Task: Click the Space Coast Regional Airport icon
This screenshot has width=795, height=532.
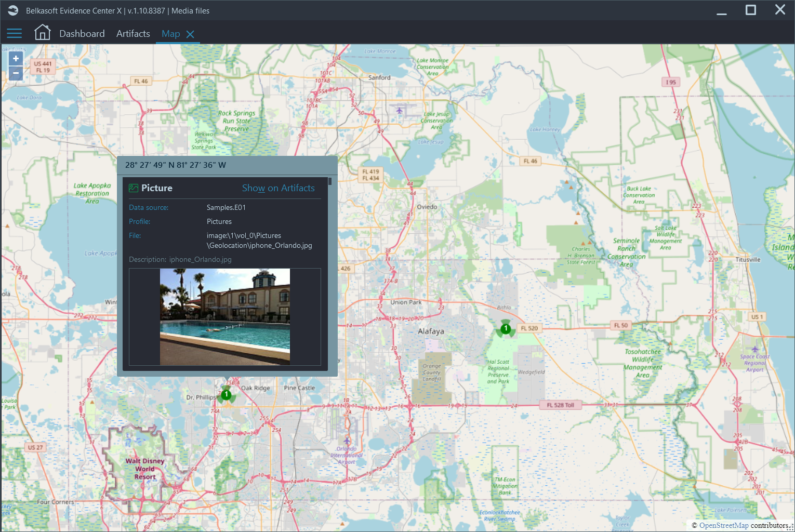Action: [x=755, y=349]
